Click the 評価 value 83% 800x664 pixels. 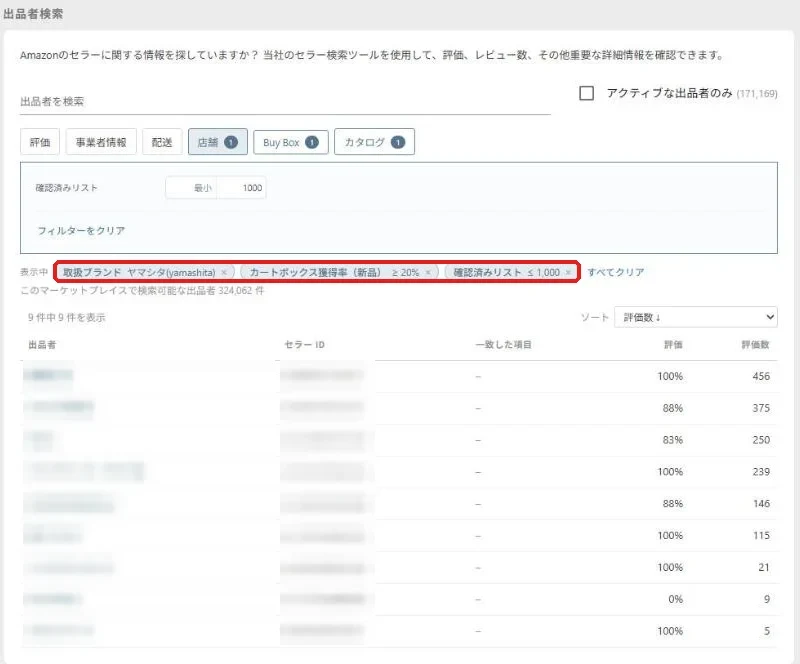point(672,440)
